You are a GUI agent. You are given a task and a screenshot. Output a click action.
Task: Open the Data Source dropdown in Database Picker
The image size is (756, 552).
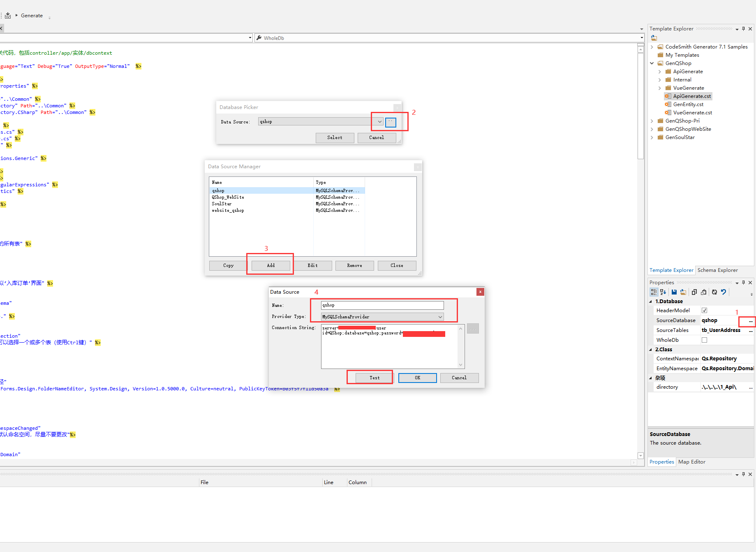(379, 122)
